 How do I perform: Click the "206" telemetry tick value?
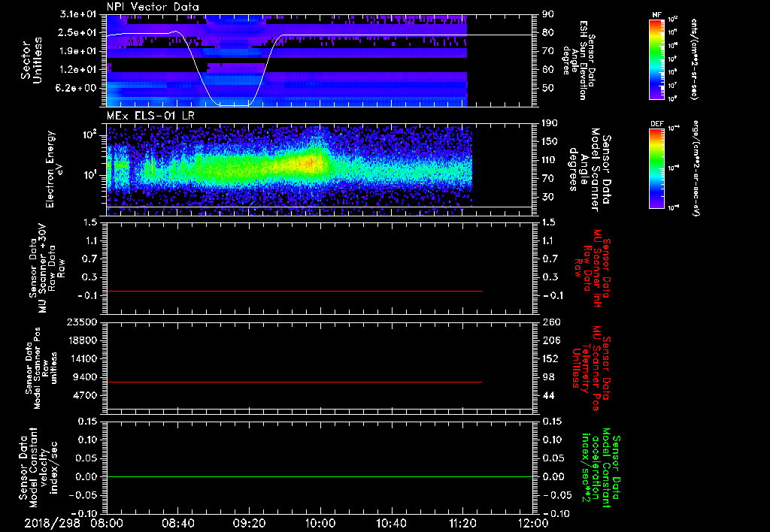(x=550, y=340)
